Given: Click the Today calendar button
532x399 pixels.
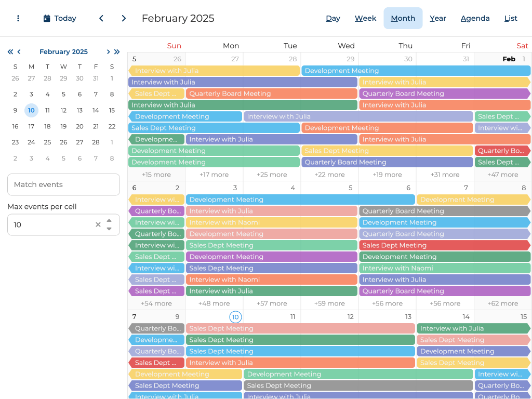Looking at the screenshot, I should 60,18.
